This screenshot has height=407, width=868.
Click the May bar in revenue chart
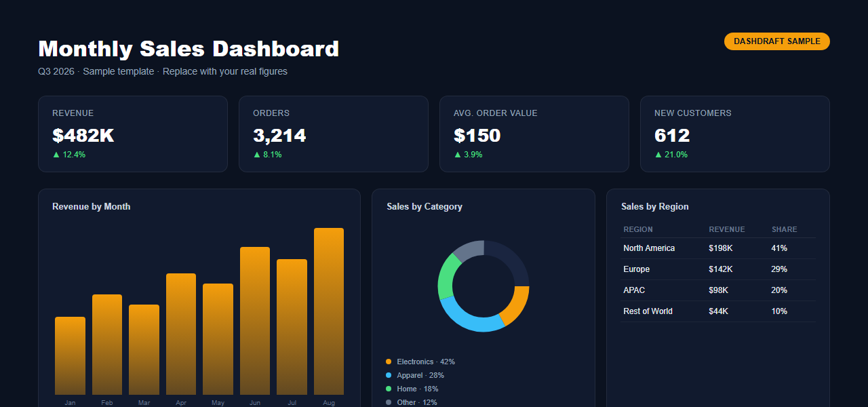coord(218,339)
